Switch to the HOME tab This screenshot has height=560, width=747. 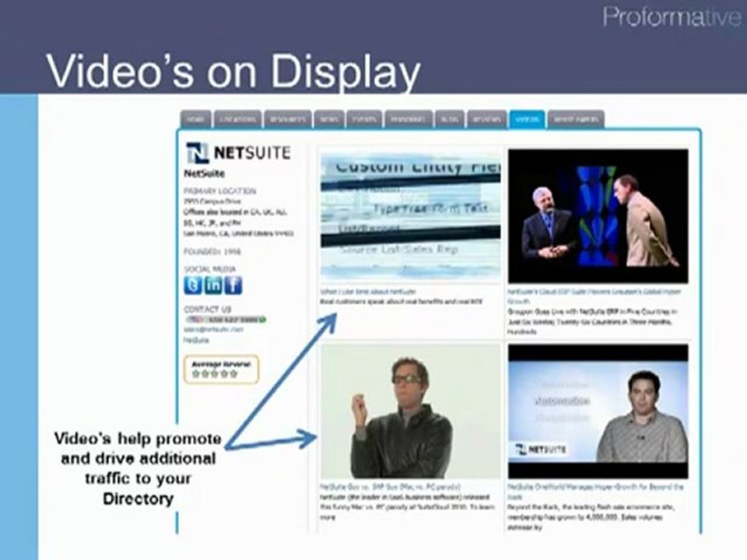coord(196,119)
